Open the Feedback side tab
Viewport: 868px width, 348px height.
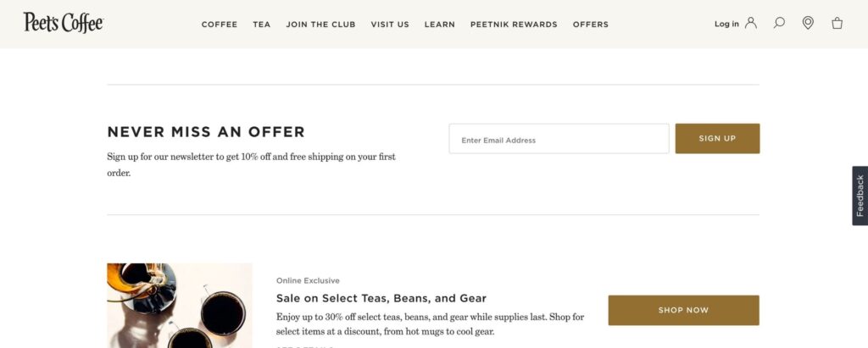coord(860,196)
